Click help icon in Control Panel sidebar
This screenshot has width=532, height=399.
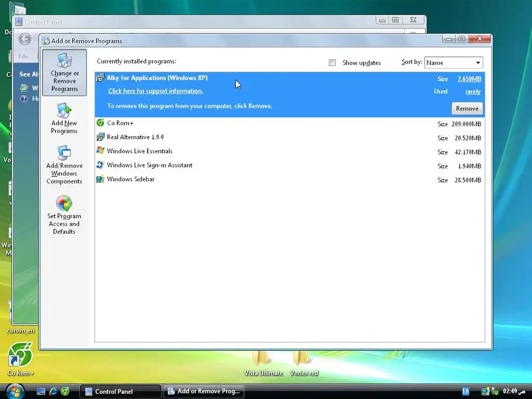tap(24, 99)
